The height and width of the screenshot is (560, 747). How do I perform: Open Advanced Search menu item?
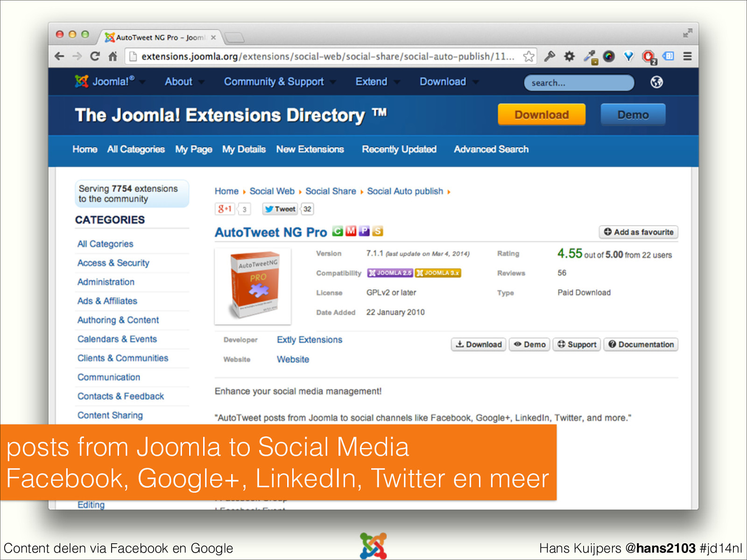(491, 149)
